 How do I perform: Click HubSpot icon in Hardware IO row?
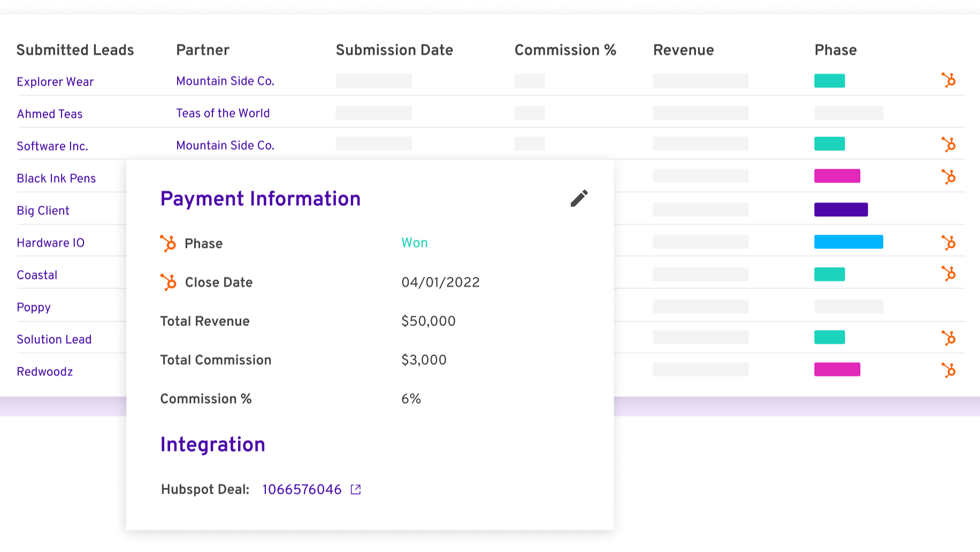tap(948, 243)
